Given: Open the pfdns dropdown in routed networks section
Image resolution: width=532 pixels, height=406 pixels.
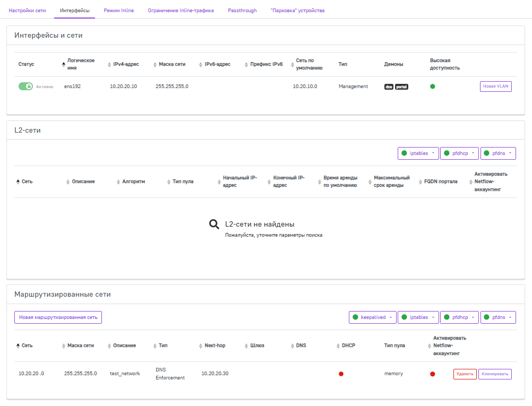Looking at the screenshot, I should tap(498, 317).
